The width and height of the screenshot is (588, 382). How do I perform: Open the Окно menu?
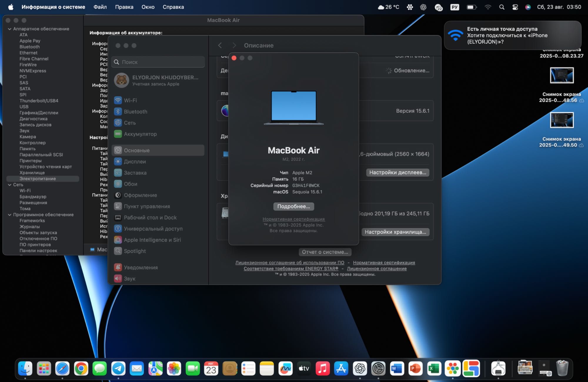pyautogui.click(x=148, y=7)
